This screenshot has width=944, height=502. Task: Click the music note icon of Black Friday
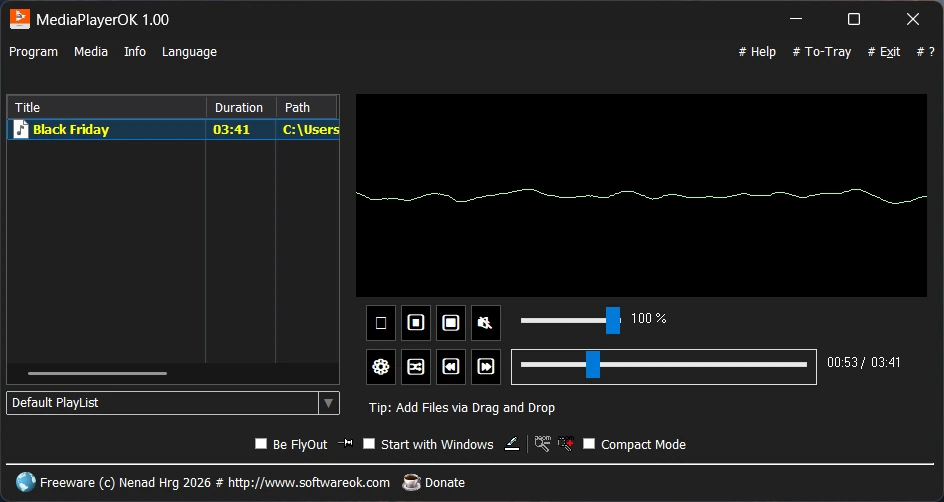21,129
